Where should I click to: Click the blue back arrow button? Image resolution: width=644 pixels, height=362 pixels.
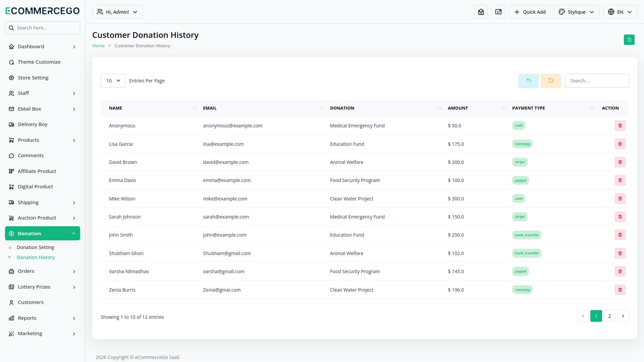pyautogui.click(x=529, y=81)
